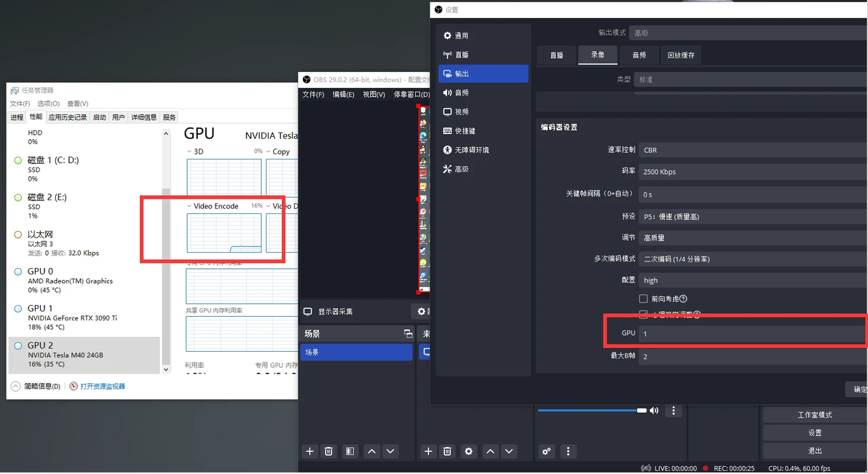
Task: Select 以太网 in the performance list
Action: [x=84, y=243]
